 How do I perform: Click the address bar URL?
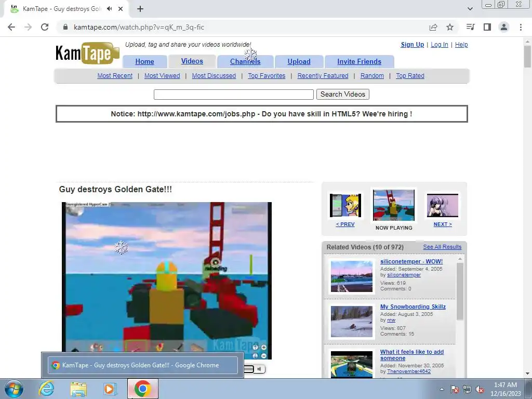[139, 27]
